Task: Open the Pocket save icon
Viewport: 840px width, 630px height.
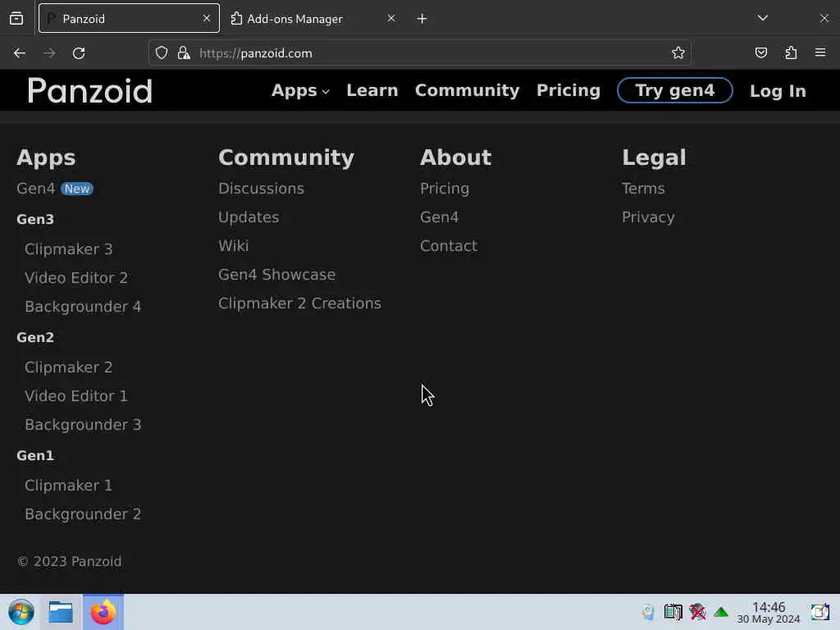Action: point(761,53)
